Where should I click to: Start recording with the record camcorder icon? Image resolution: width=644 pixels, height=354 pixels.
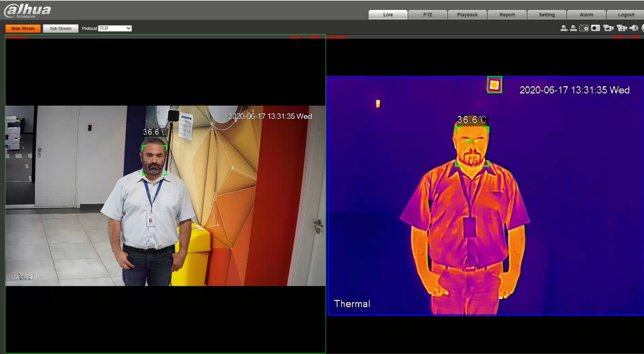pos(621,28)
